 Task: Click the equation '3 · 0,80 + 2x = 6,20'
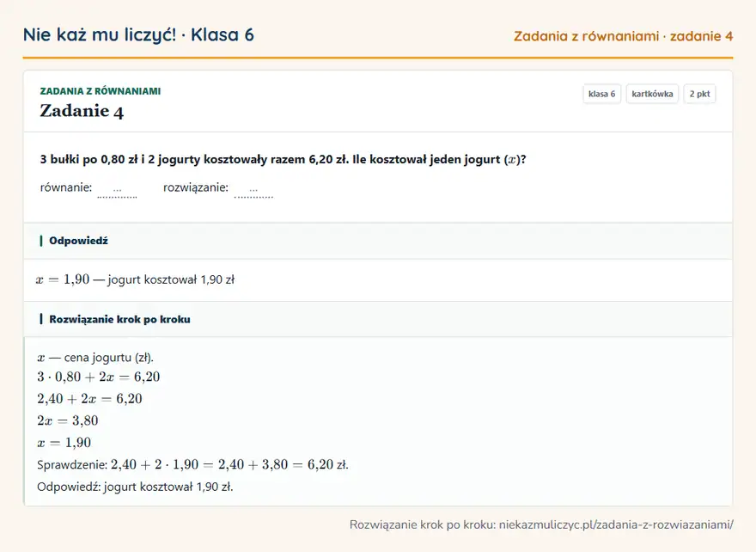[x=98, y=377]
